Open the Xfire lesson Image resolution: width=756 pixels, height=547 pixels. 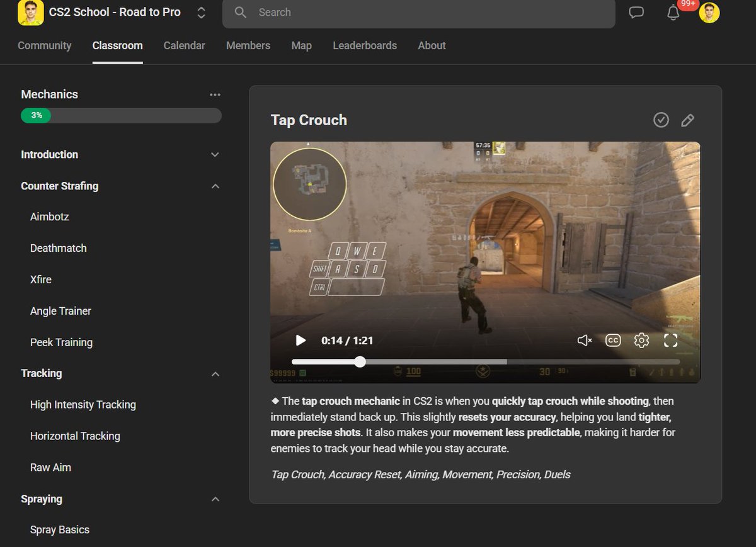(x=41, y=279)
